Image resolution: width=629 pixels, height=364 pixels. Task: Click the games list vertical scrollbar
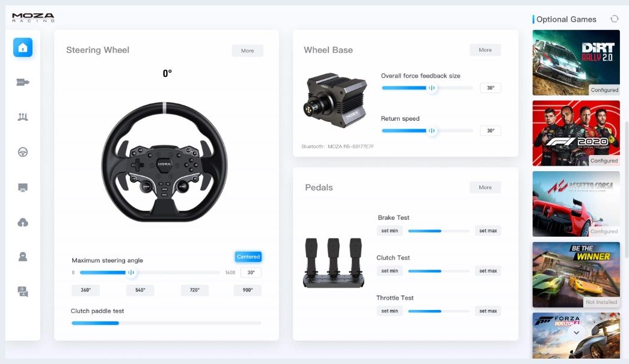click(626, 189)
